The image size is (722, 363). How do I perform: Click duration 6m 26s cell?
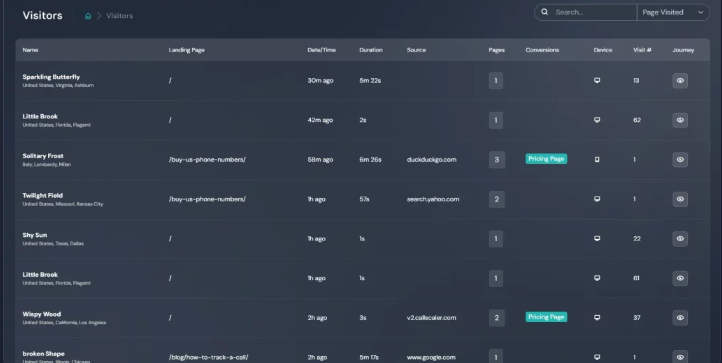click(x=370, y=160)
